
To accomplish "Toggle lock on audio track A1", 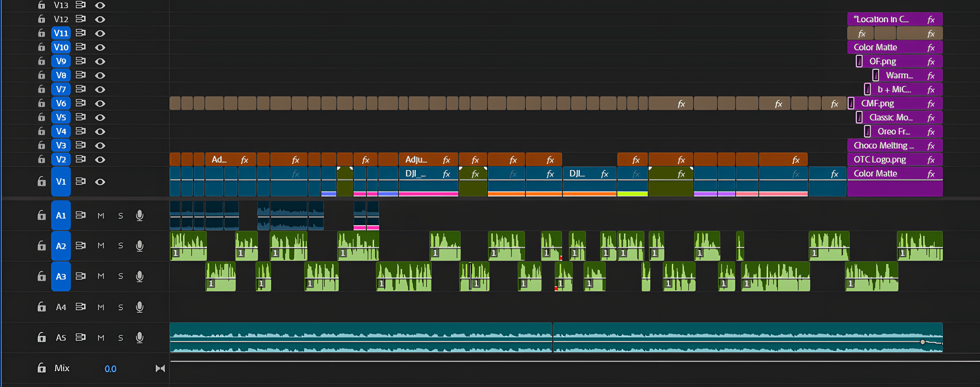I will [x=41, y=215].
